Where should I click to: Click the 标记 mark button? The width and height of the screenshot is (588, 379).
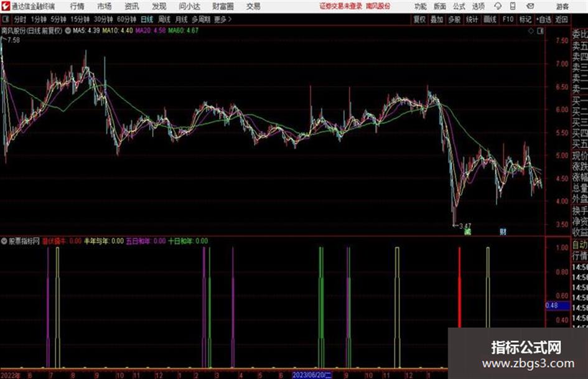525,19
